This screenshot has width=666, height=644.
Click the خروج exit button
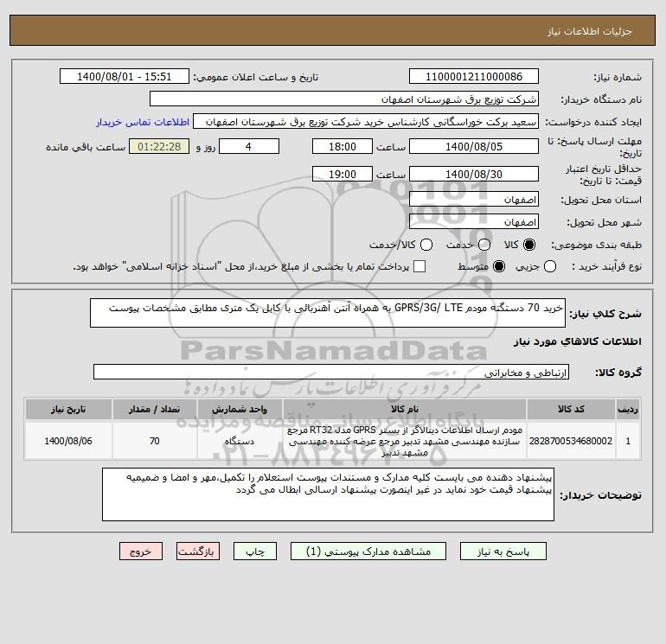click(x=141, y=552)
